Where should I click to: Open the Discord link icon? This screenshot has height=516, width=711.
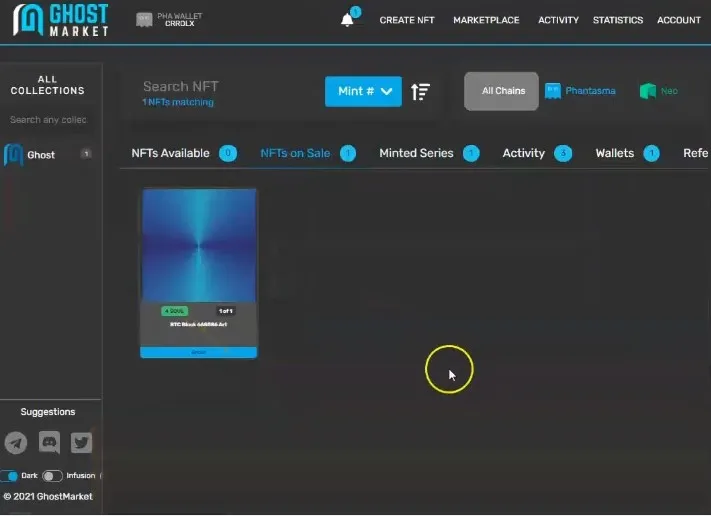click(x=49, y=443)
